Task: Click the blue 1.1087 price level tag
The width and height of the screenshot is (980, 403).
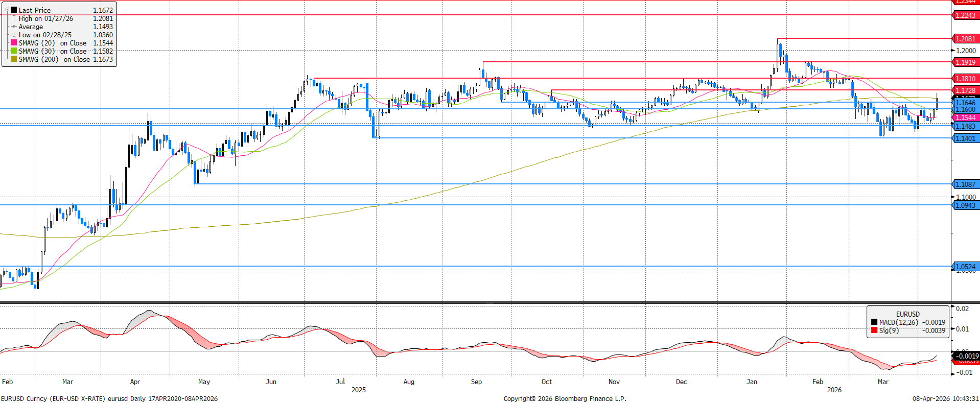Action: coord(965,184)
